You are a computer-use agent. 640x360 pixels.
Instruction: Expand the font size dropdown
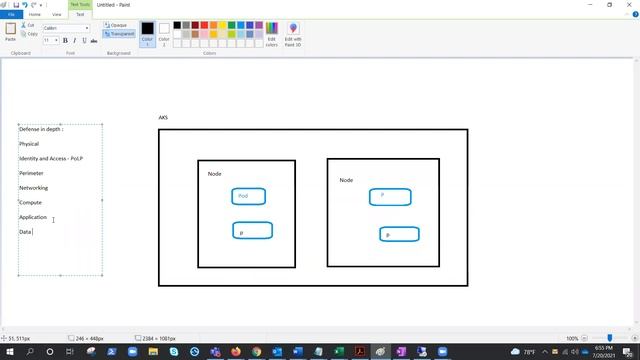[x=56, y=40]
